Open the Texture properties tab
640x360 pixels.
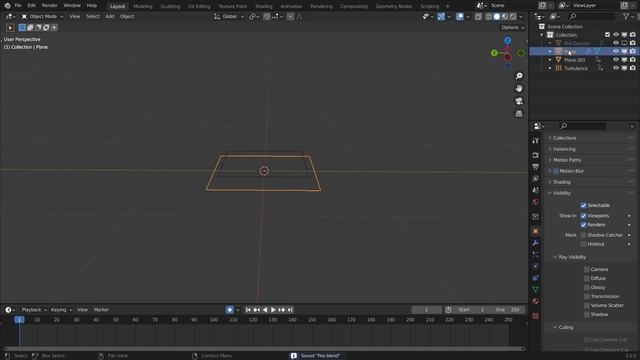tap(536, 316)
